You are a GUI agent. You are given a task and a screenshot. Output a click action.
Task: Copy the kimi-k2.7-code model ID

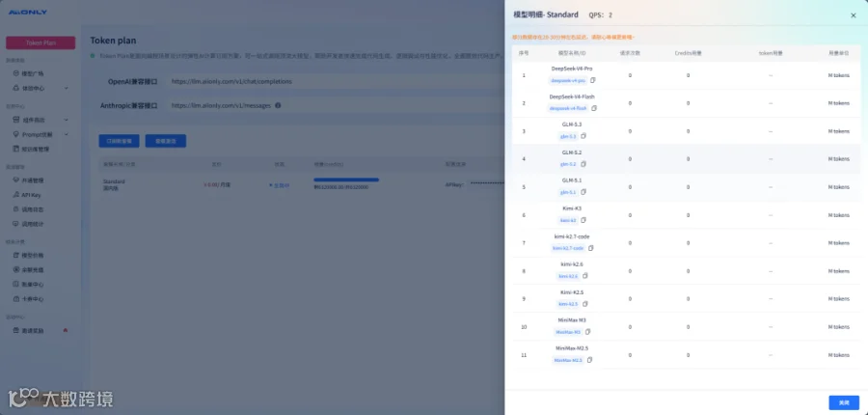(590, 248)
